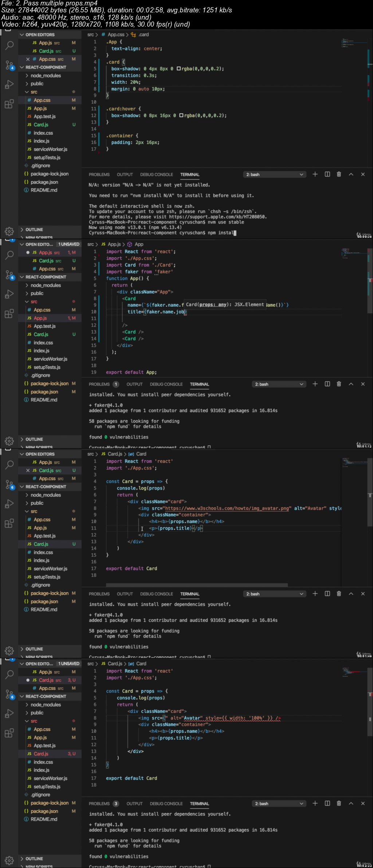Add new terminal in the 00:00:36 frame
The image size is (373, 868).
(315, 174)
